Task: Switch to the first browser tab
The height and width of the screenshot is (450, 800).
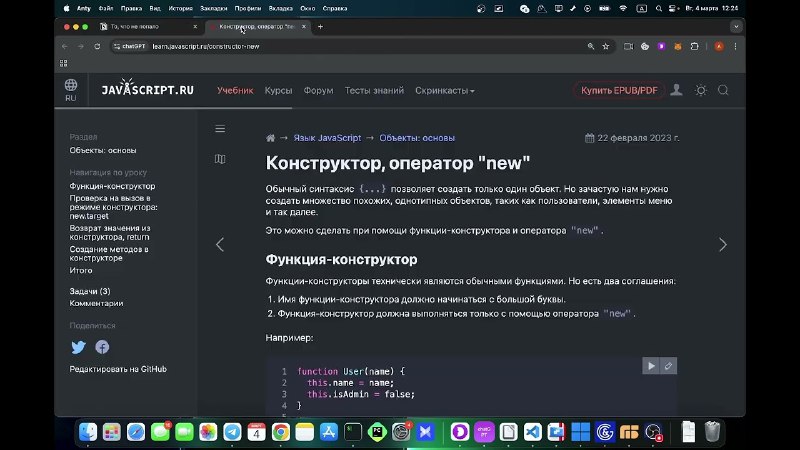Action: [x=148, y=27]
